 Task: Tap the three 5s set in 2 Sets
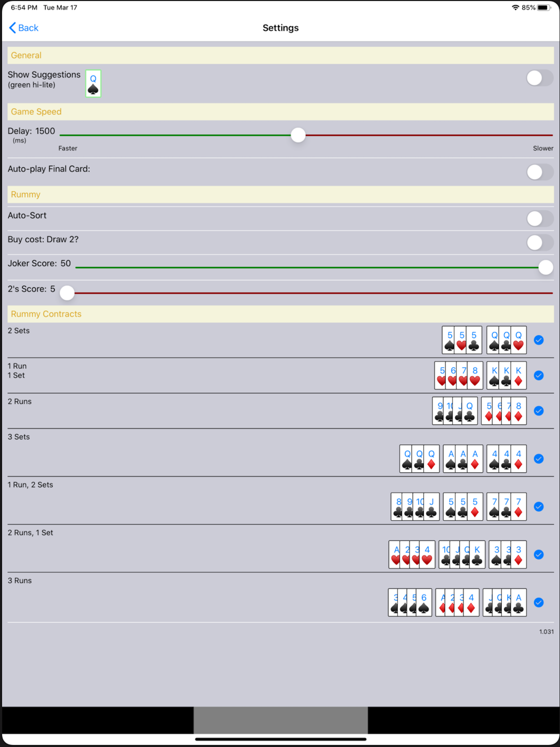[462, 340]
